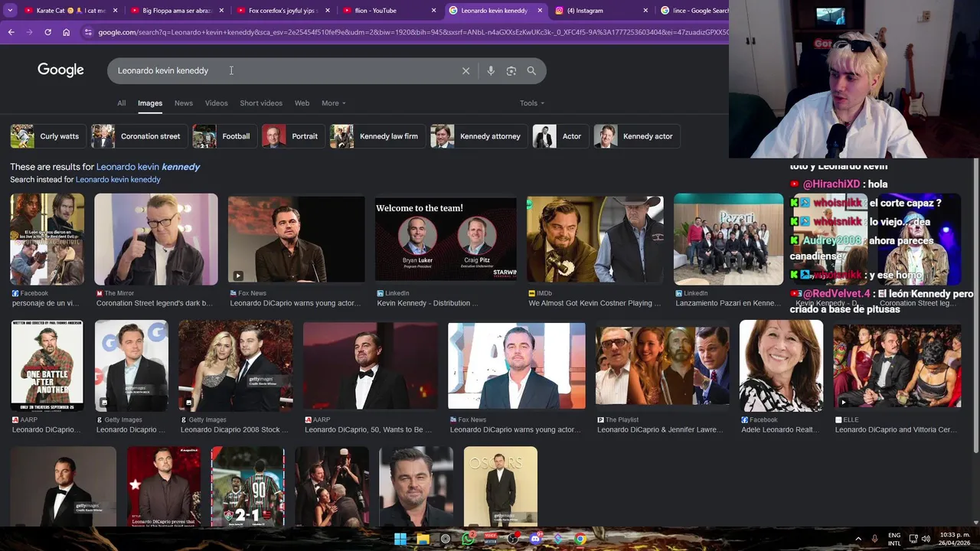The width and height of the screenshot is (980, 551).
Task: Open corrected results link Leonardo kevin kennedy
Action: [148, 167]
